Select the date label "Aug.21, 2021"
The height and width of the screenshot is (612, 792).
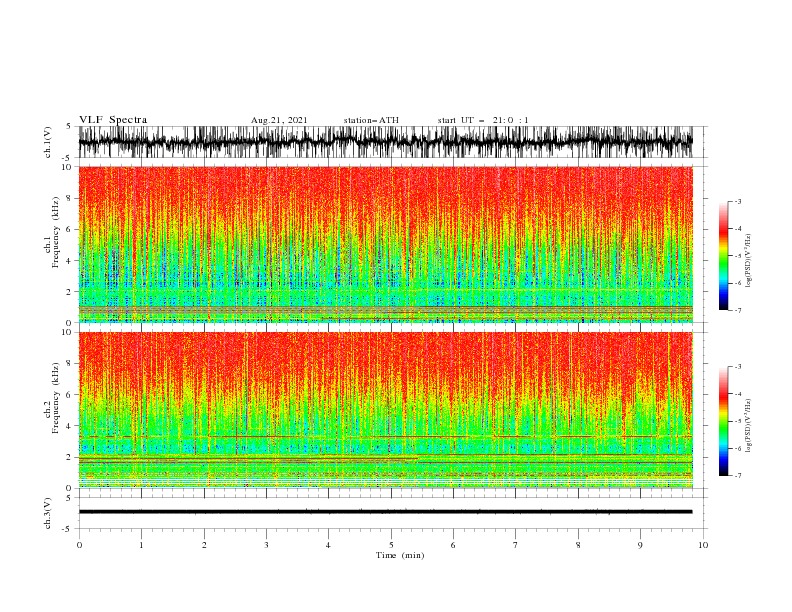[x=279, y=120]
